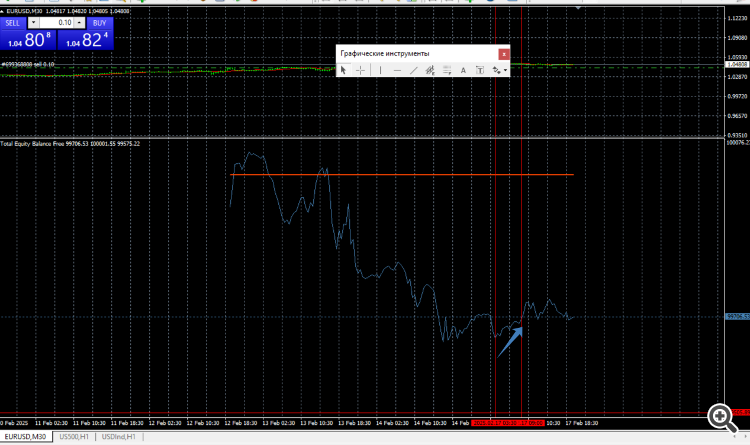750x445 pixels.
Task: Choose the trendline drawing tool
Action: pyautogui.click(x=414, y=70)
